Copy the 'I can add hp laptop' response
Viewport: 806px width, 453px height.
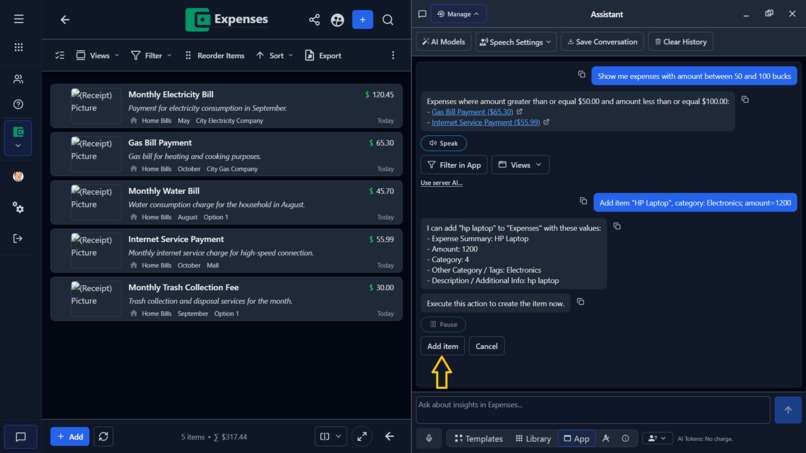coord(617,226)
